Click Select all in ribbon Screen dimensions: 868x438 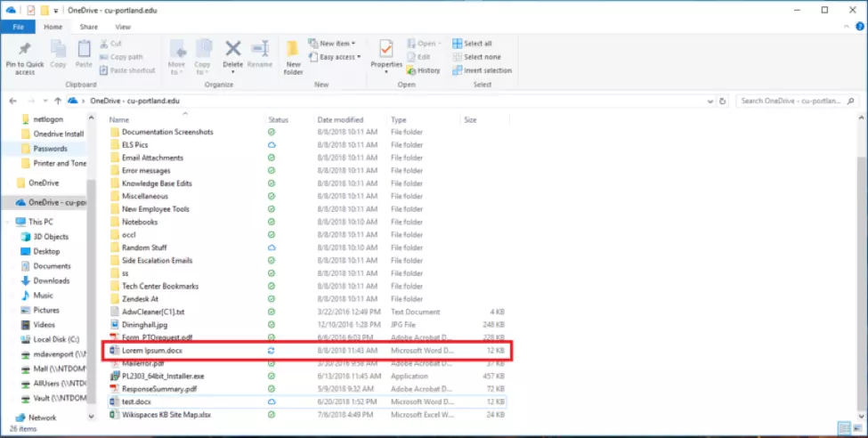coord(472,44)
